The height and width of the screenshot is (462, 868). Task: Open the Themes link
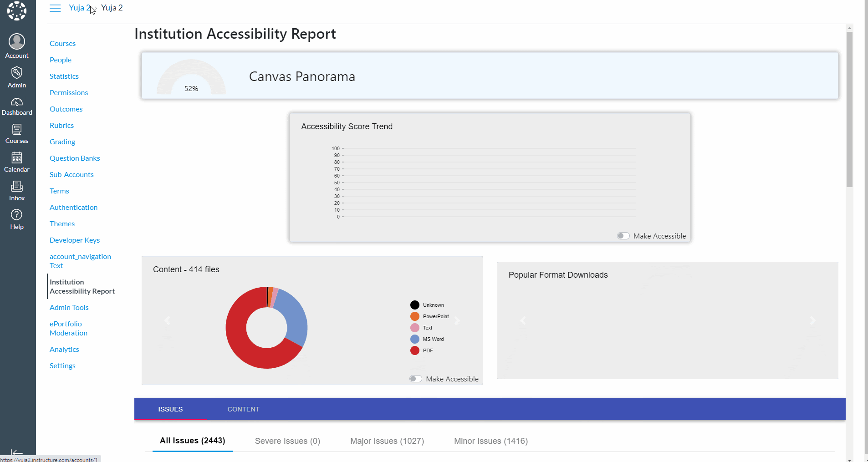[x=62, y=224]
